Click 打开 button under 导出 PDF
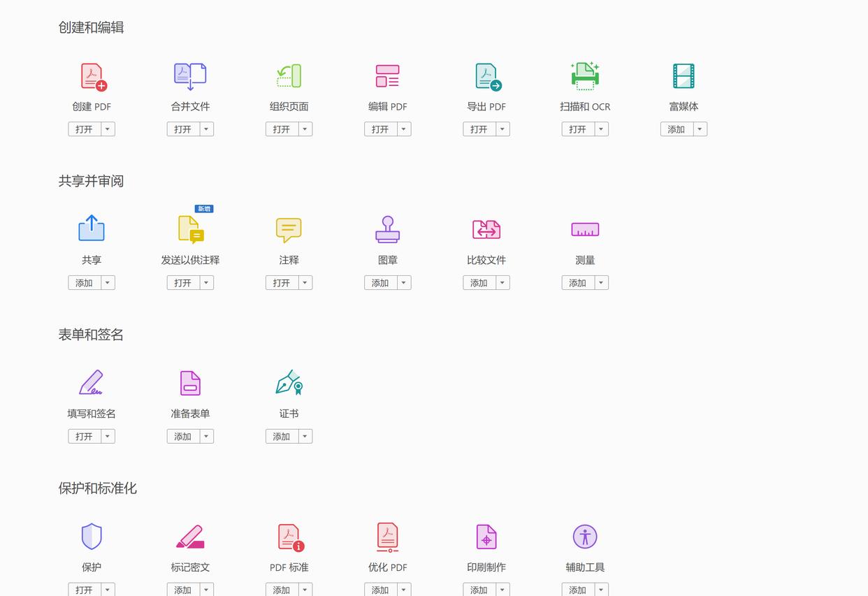Viewport: 868px width, 596px height. pos(478,129)
